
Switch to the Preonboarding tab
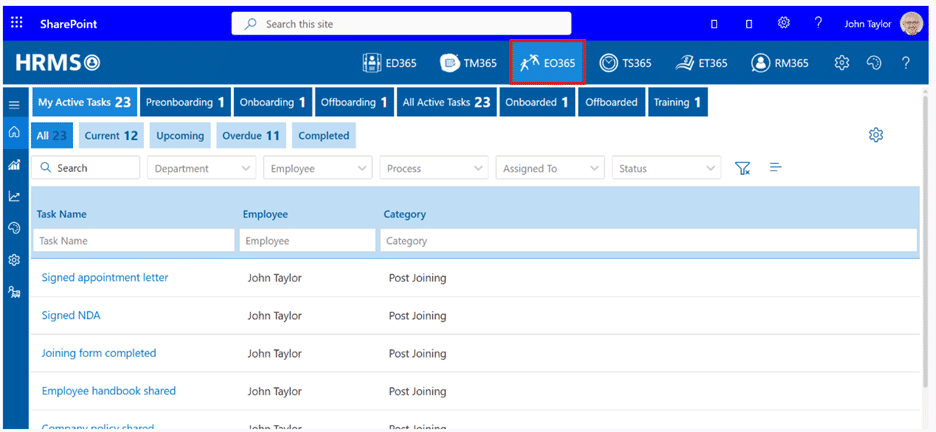[x=185, y=102]
